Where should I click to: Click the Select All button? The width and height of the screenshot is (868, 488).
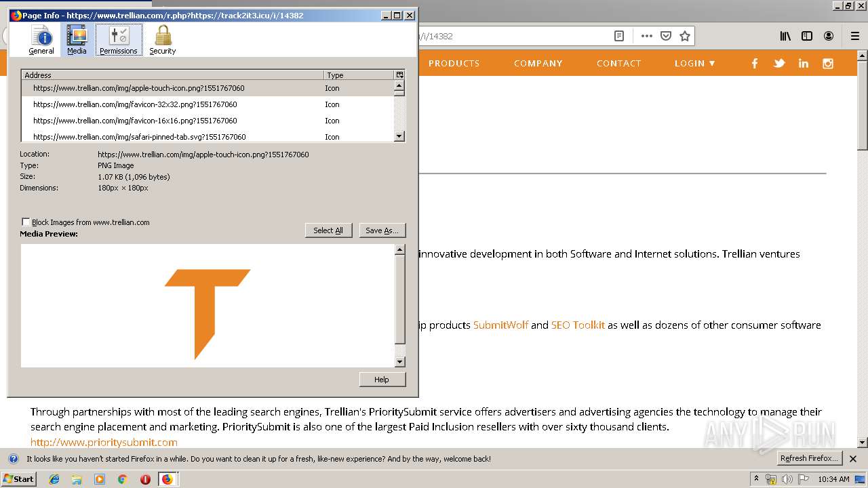pyautogui.click(x=328, y=230)
